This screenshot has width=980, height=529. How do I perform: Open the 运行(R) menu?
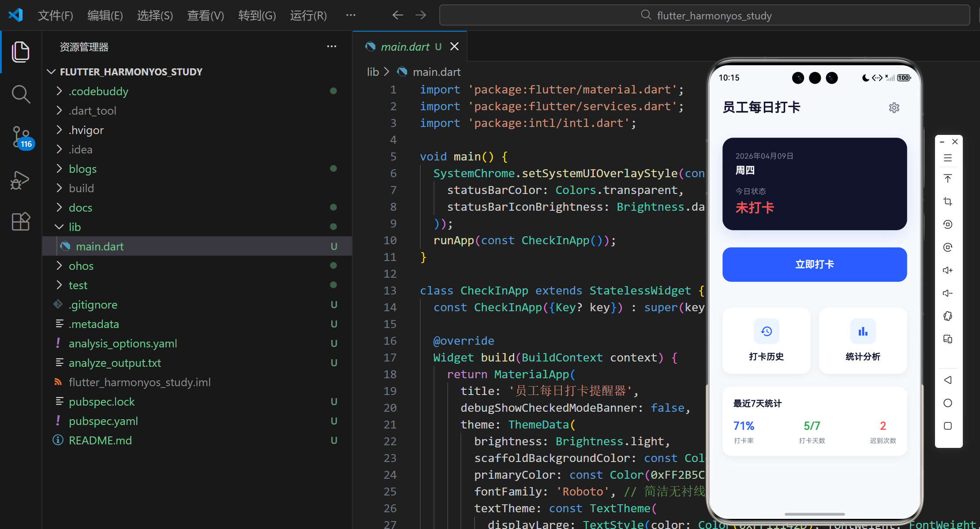(308, 15)
